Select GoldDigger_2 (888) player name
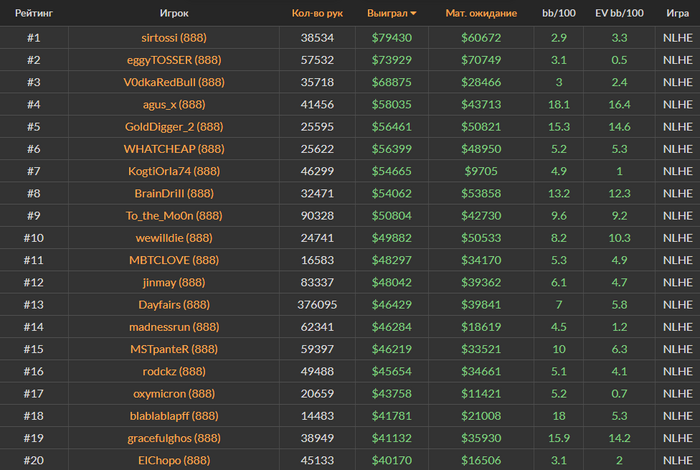Image resolution: width=700 pixels, height=470 pixels. (174, 127)
